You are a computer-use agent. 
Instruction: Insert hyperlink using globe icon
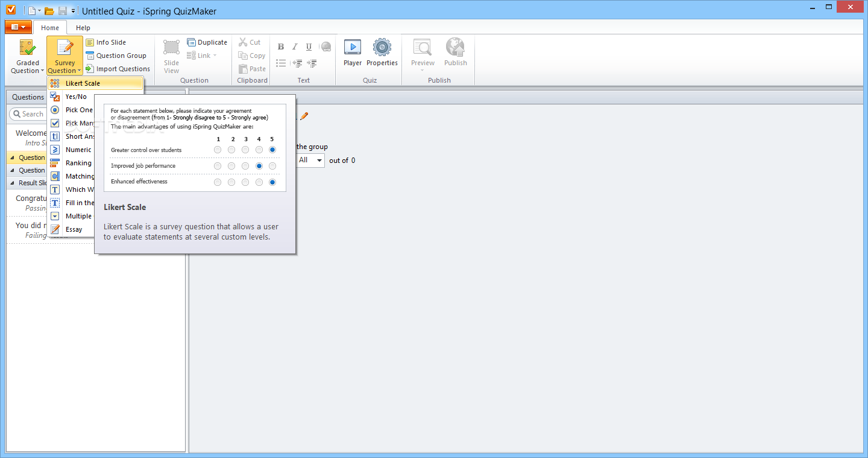pos(325,47)
